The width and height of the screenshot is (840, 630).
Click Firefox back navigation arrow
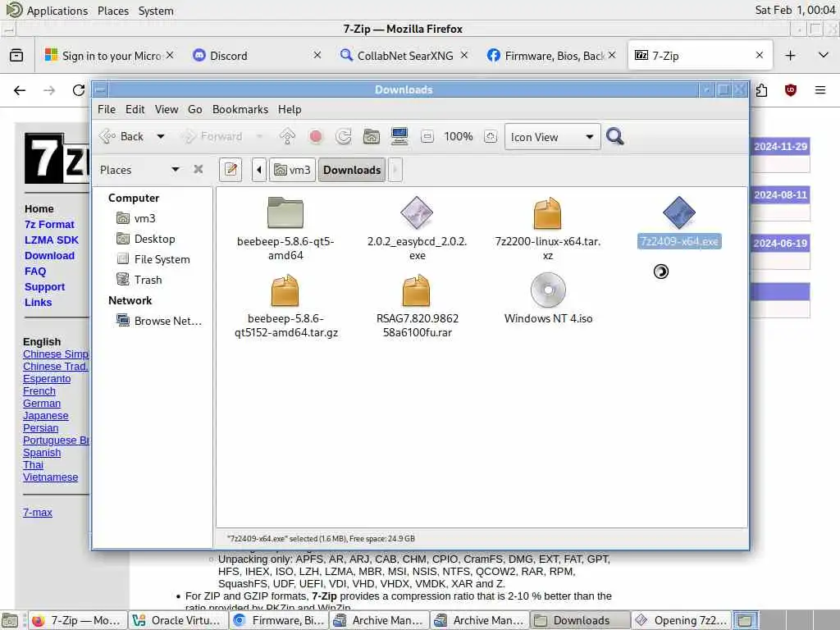point(20,90)
